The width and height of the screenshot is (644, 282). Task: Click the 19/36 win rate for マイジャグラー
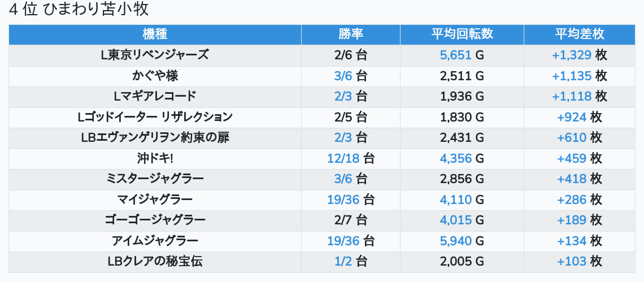click(343, 199)
